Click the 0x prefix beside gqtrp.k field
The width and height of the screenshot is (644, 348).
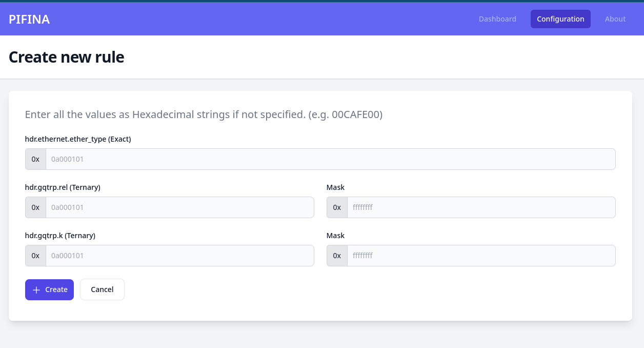[35, 255]
